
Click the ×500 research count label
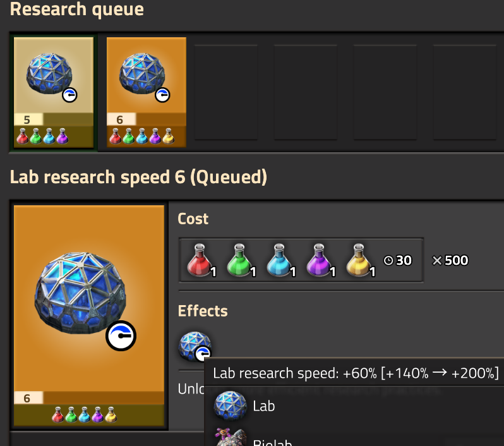point(450,260)
